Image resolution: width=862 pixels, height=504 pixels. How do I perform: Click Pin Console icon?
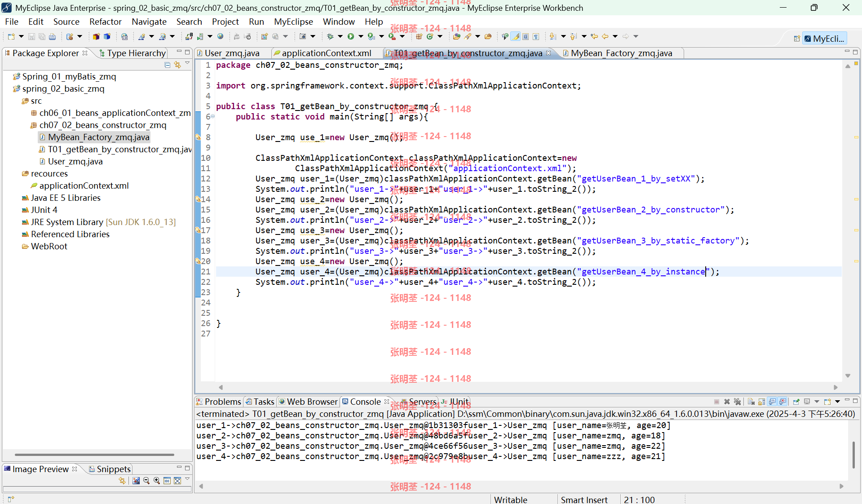tap(796, 402)
